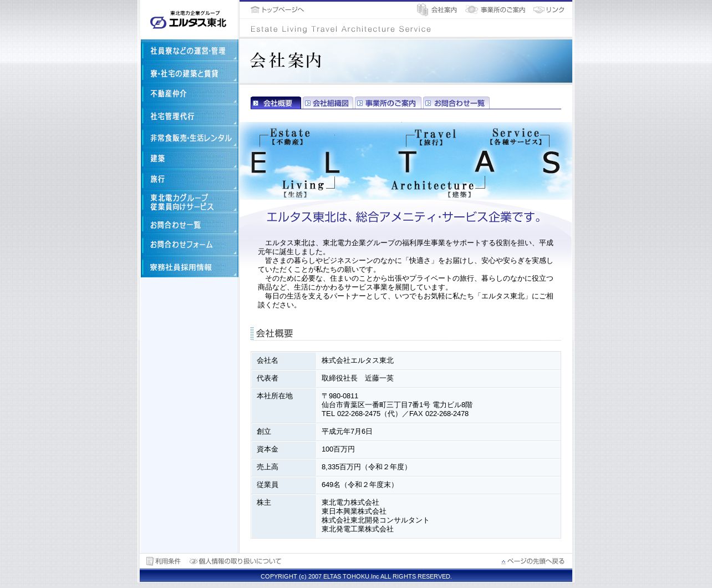Switch to the 会社概要 tab
The image size is (712, 588).
tap(276, 103)
